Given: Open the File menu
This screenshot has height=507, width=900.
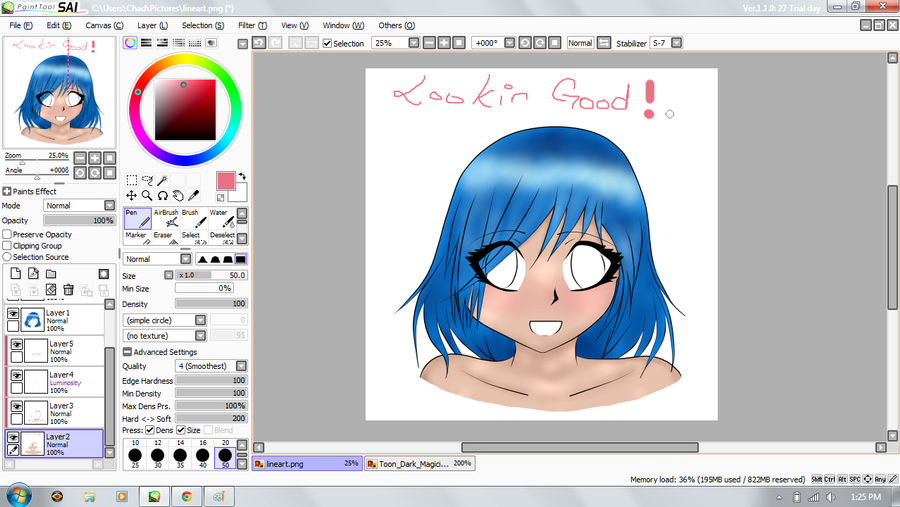Looking at the screenshot, I should [x=21, y=25].
